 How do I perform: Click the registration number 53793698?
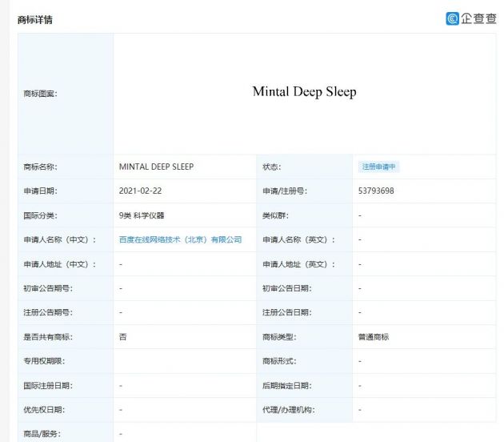[x=376, y=191]
